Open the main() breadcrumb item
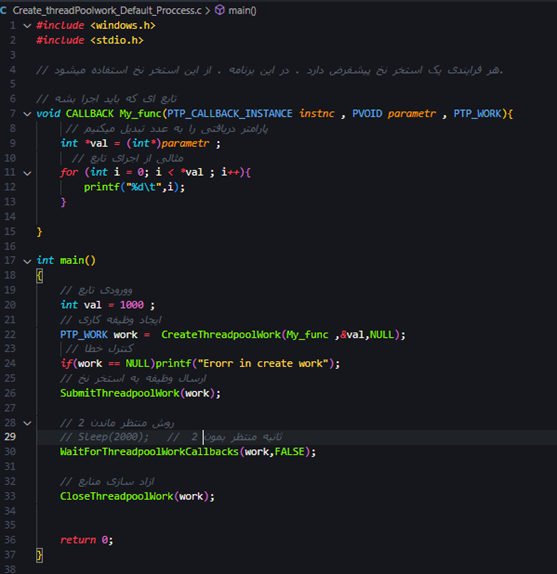Screen dimensions: 557x574 point(242,10)
